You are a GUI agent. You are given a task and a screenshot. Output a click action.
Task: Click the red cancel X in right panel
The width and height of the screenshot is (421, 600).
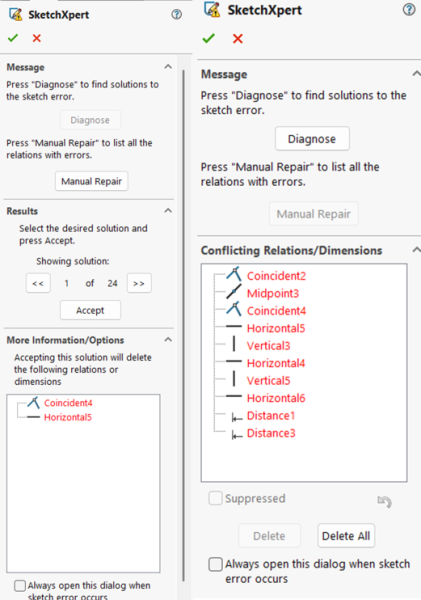click(238, 39)
